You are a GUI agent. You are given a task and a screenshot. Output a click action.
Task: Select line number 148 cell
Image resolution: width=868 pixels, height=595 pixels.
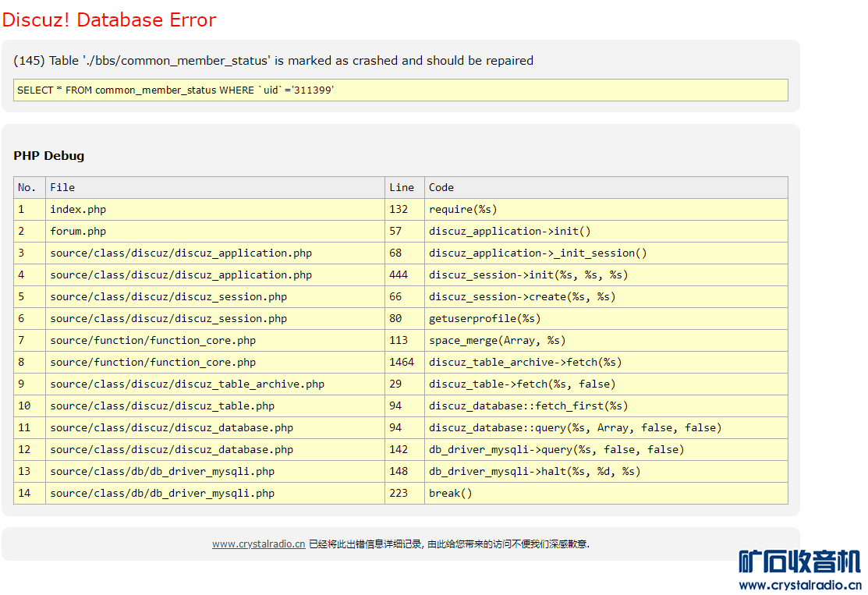coord(405,472)
